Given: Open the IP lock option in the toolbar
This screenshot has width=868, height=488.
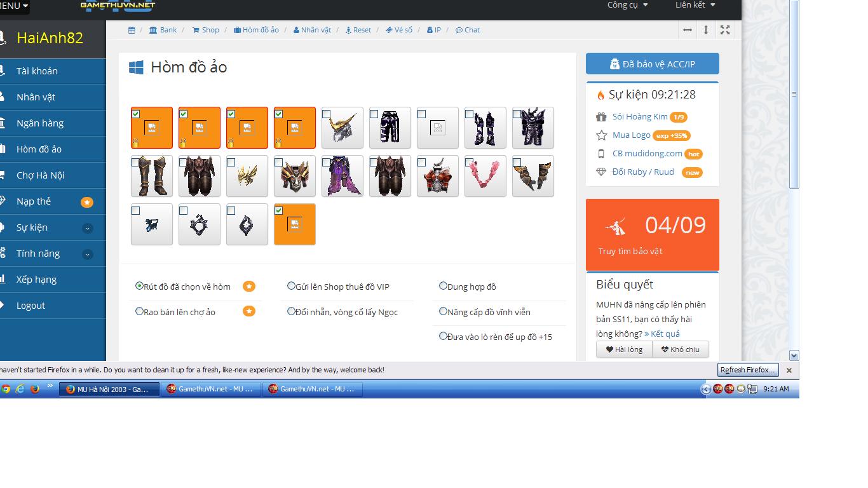Looking at the screenshot, I should click(x=434, y=30).
